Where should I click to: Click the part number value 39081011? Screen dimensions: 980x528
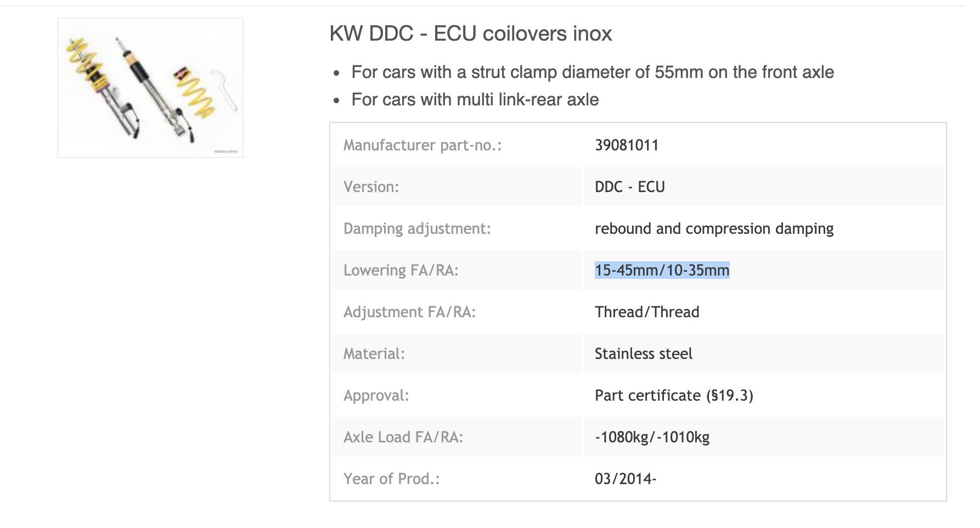(x=627, y=145)
